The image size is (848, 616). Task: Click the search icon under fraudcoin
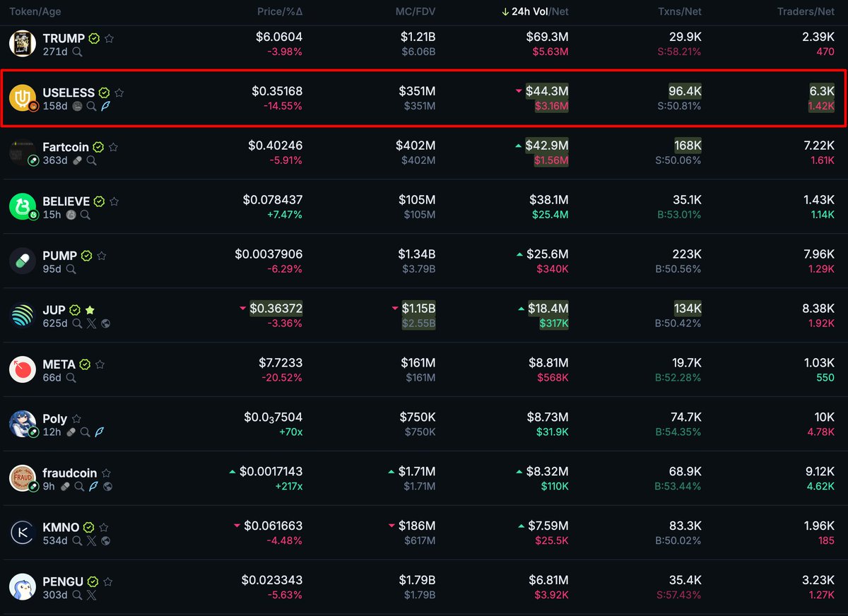(x=79, y=487)
